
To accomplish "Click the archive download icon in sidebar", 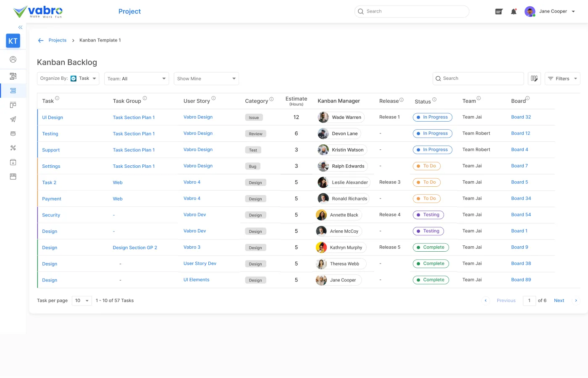I will point(13,162).
